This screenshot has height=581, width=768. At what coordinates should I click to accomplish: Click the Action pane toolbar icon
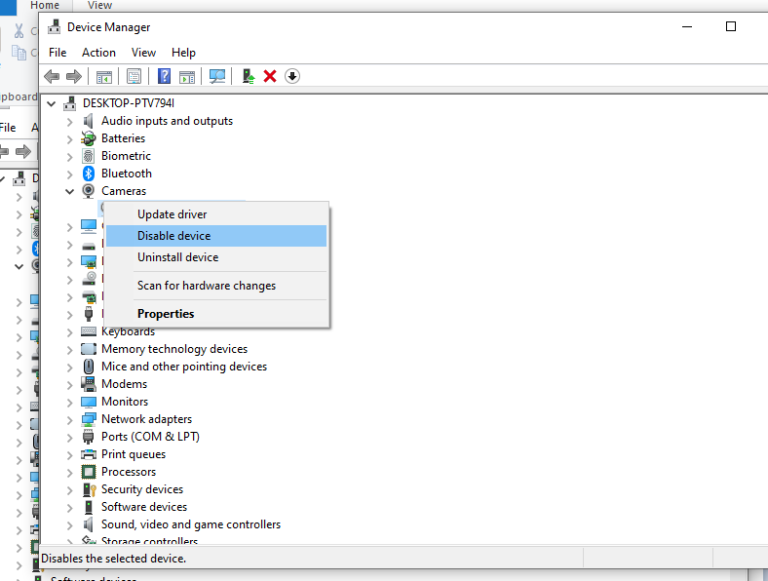point(187,77)
